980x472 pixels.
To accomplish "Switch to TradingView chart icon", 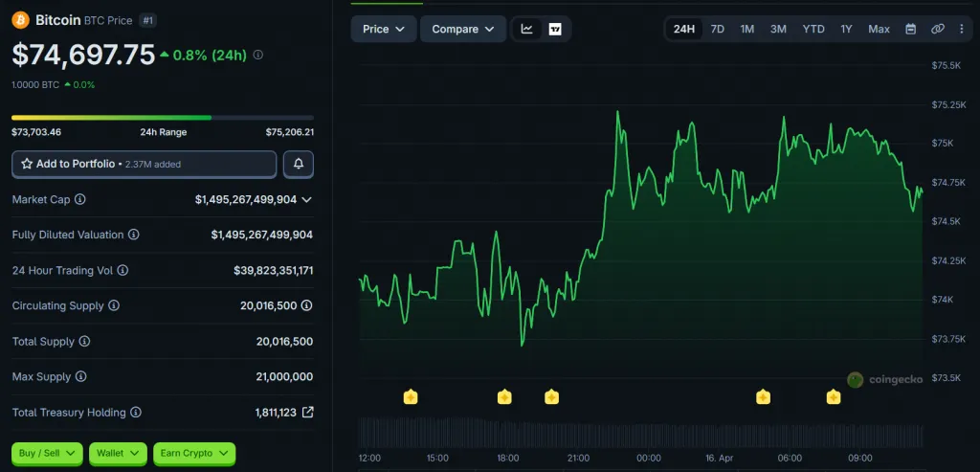I will click(555, 29).
